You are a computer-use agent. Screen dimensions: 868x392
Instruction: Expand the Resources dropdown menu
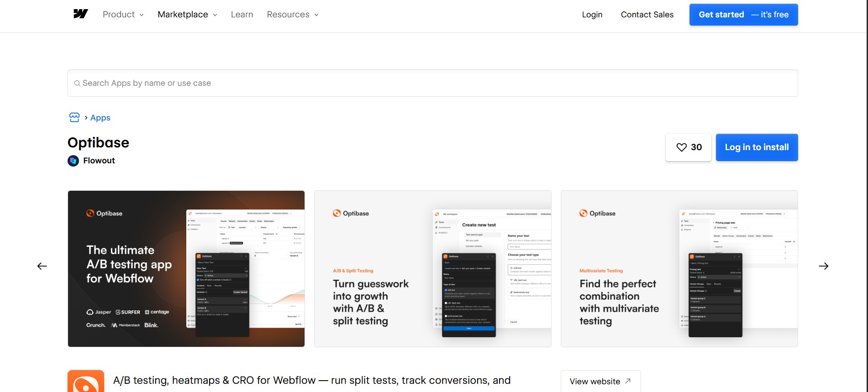[x=293, y=15]
